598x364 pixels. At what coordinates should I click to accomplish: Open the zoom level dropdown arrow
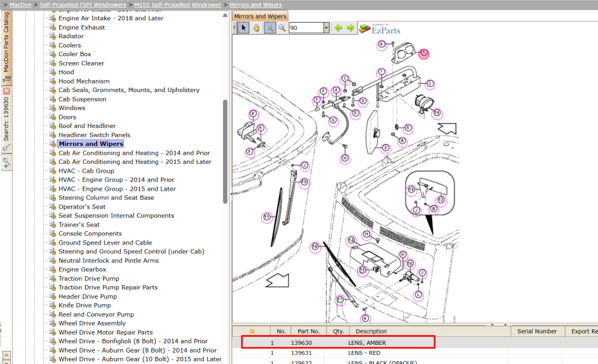pos(326,28)
